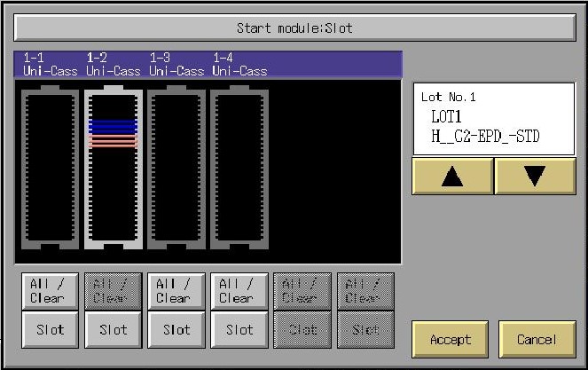This screenshot has width=588, height=370.
Task: Select the 1-3 Uni-Cass cassette graphic
Action: click(x=176, y=169)
